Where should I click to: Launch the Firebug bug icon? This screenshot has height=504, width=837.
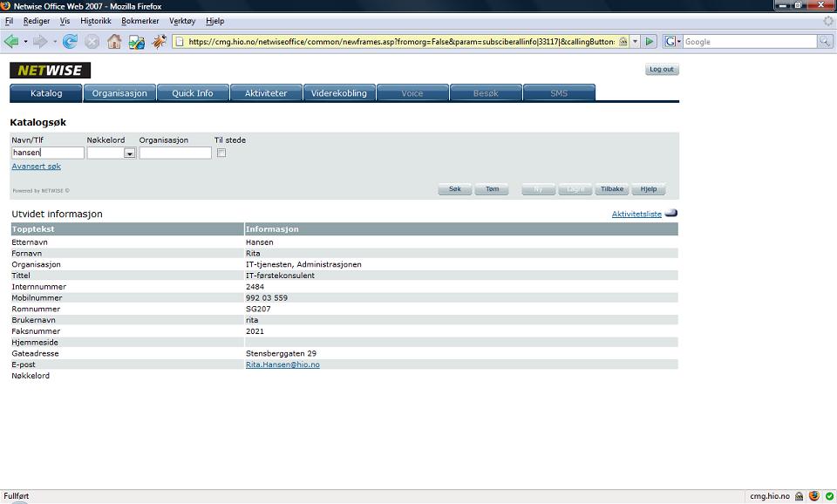click(x=159, y=41)
